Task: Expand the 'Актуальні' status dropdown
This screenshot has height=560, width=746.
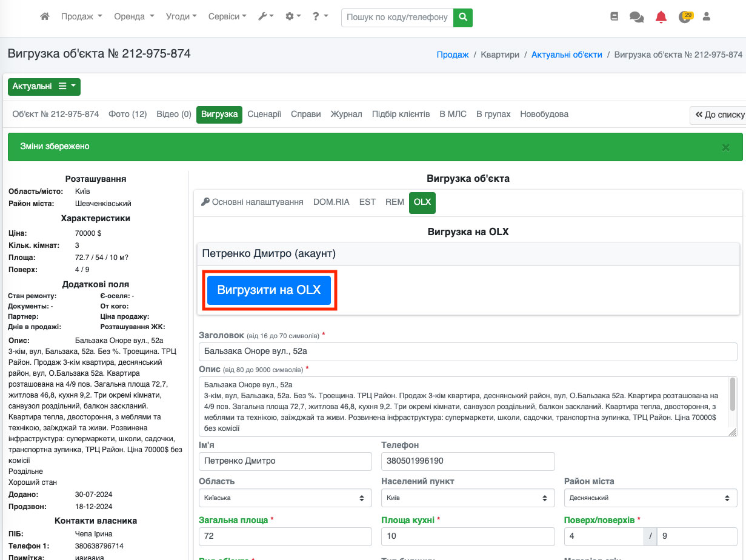Action: 44,87
